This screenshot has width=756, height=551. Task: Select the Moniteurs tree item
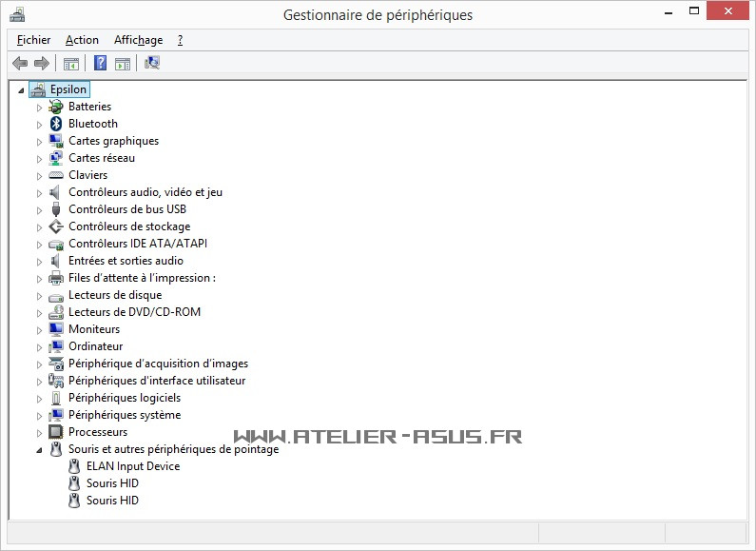tap(94, 329)
